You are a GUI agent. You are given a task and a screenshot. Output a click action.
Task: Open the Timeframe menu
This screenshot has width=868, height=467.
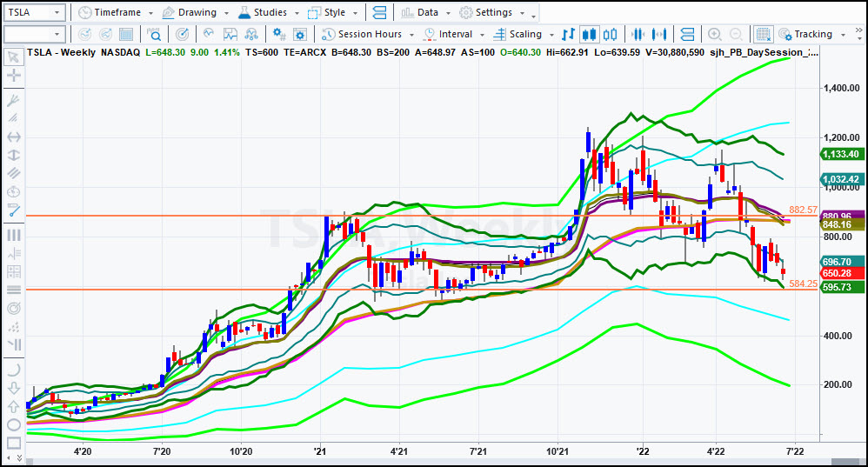coord(115,12)
